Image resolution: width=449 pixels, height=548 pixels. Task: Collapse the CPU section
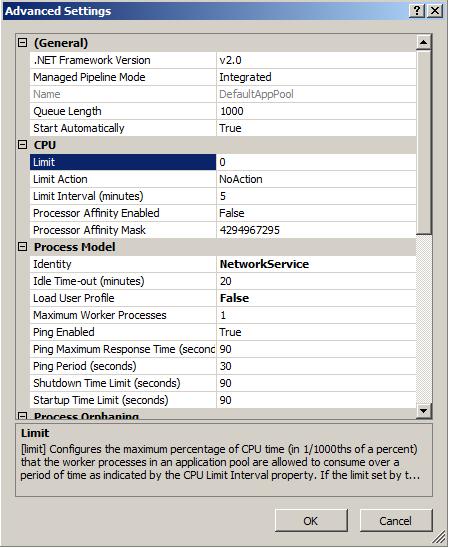(22, 145)
